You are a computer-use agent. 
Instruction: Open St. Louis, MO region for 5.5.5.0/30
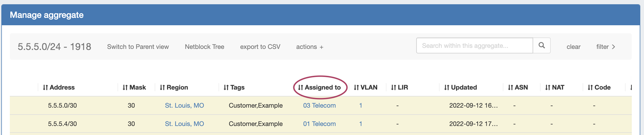click(184, 106)
